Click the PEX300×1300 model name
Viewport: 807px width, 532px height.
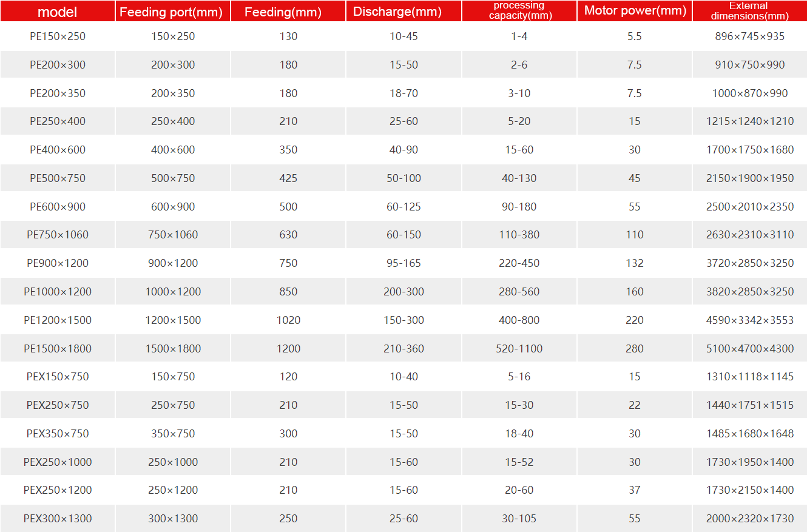pyautogui.click(x=58, y=519)
